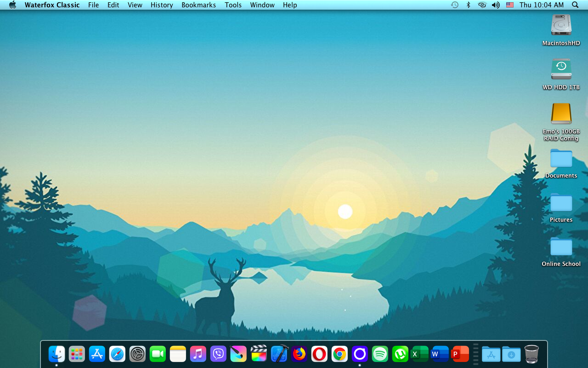This screenshot has height=368, width=588.
Task: Open the Waterfox Classic application menu
Action: (52, 5)
